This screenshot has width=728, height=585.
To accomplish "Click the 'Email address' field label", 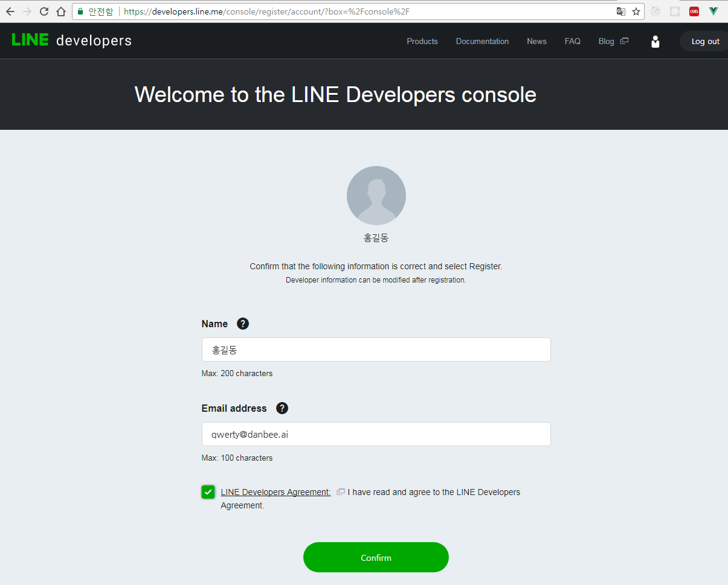I will (234, 408).
